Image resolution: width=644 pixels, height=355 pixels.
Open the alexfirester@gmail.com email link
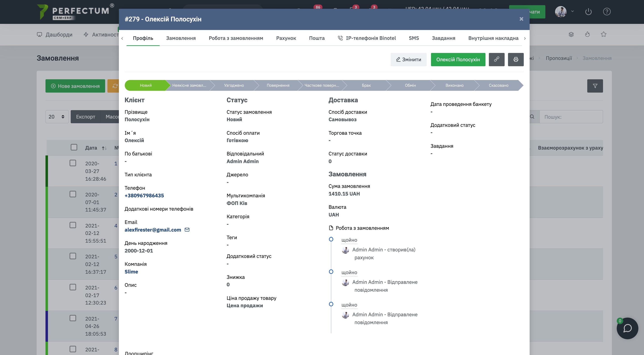pyautogui.click(x=153, y=230)
